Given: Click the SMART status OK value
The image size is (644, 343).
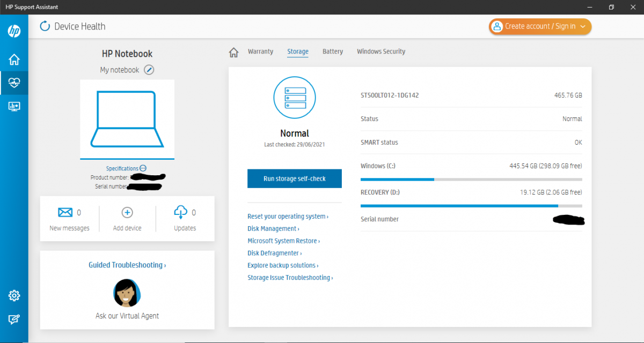Looking at the screenshot, I should (578, 143).
